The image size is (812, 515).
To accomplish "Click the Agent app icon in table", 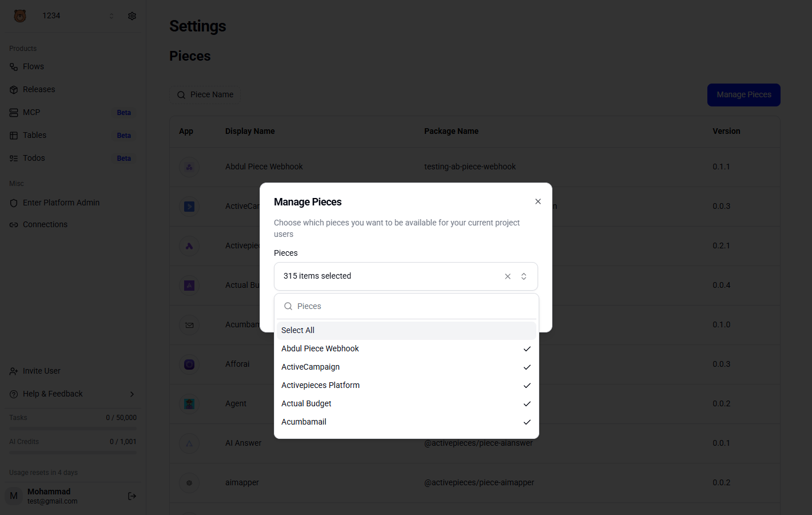I will pos(189,404).
